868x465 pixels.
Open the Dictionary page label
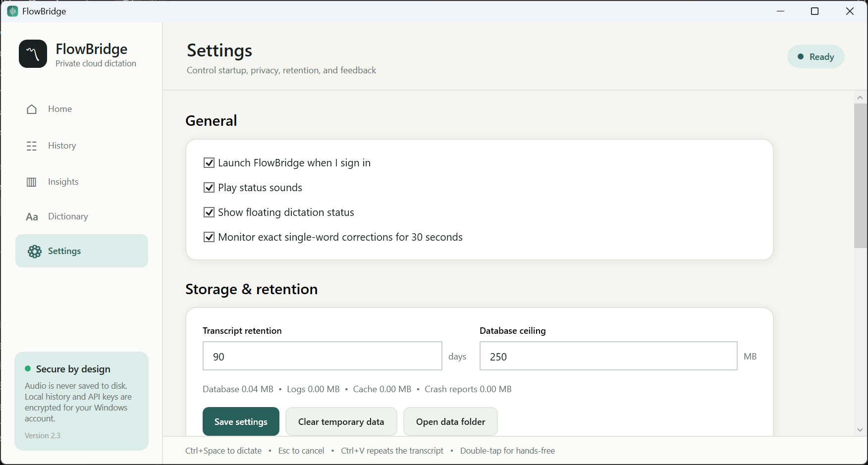point(68,216)
